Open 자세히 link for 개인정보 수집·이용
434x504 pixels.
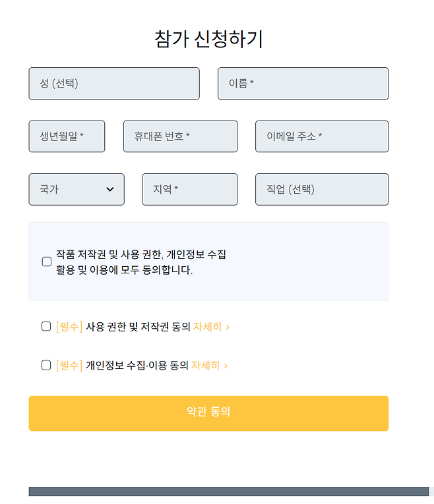[x=205, y=366]
